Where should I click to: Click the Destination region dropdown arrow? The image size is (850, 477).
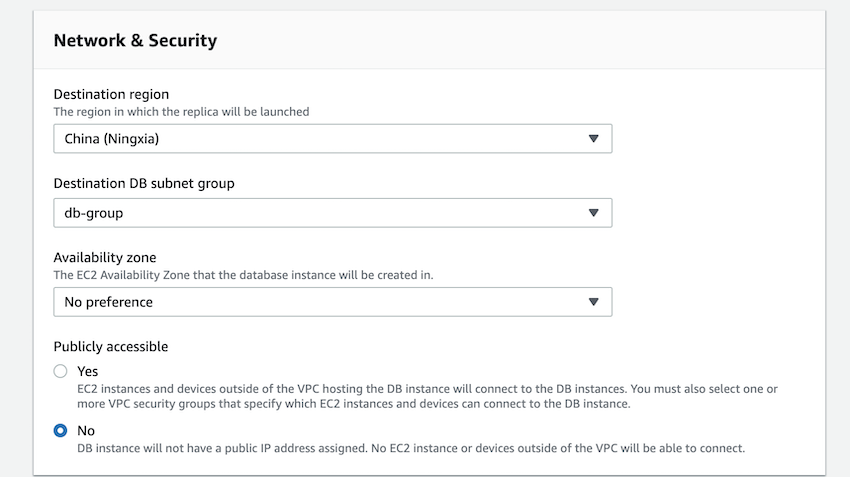point(593,139)
